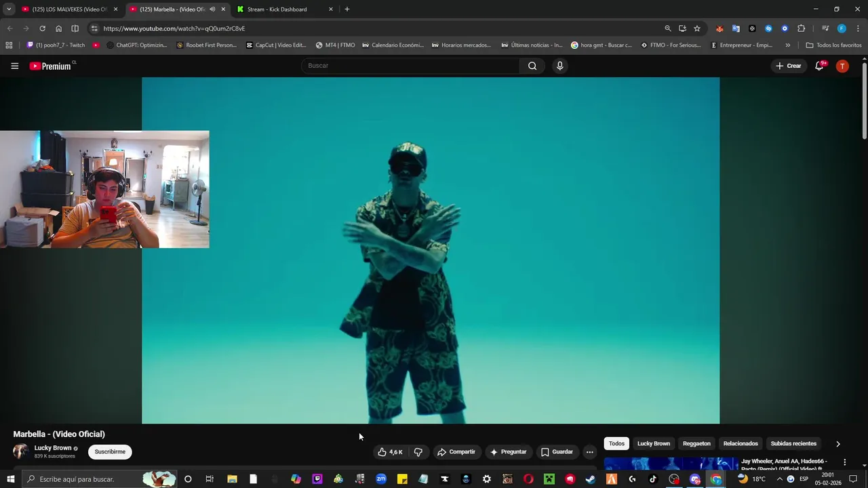Click the YouTube search magnifier button
This screenshot has width=868, height=488.
click(532, 66)
